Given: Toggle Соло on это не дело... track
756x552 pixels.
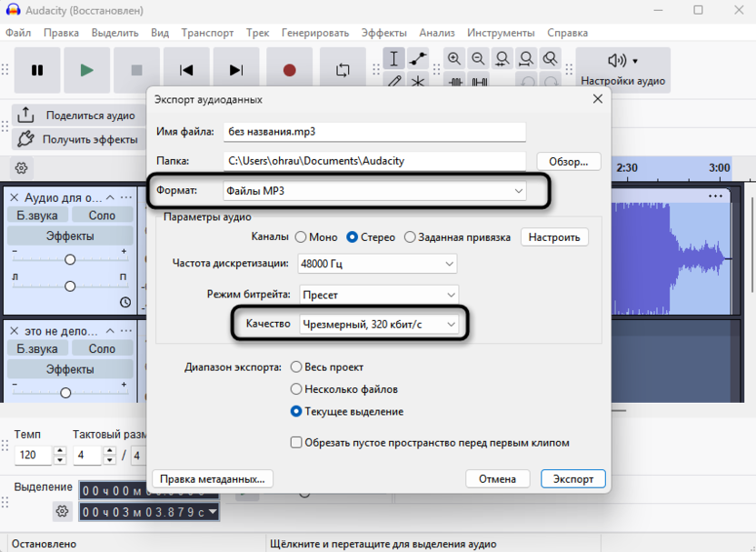Looking at the screenshot, I should coord(102,348).
